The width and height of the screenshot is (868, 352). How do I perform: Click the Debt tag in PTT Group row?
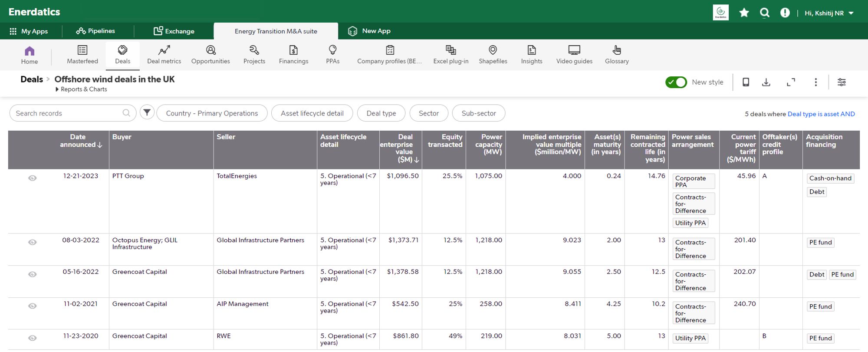point(816,192)
